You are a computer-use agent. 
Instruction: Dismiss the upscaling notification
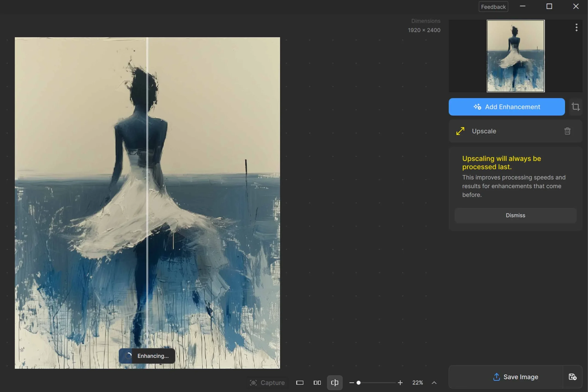(515, 215)
